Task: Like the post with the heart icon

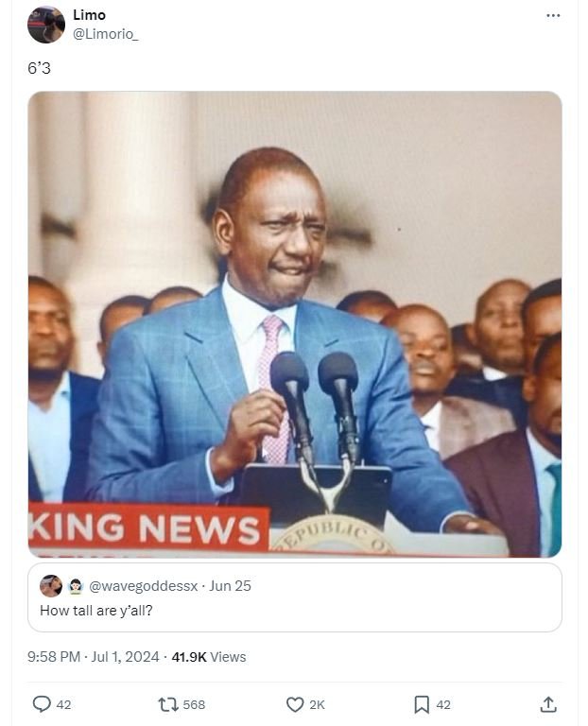Action: point(295,704)
